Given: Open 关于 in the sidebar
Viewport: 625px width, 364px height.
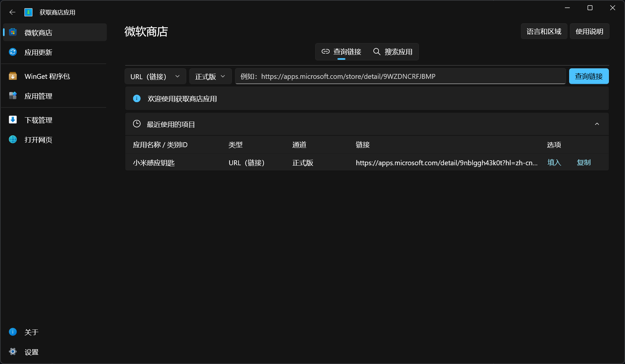Looking at the screenshot, I should coord(55,332).
